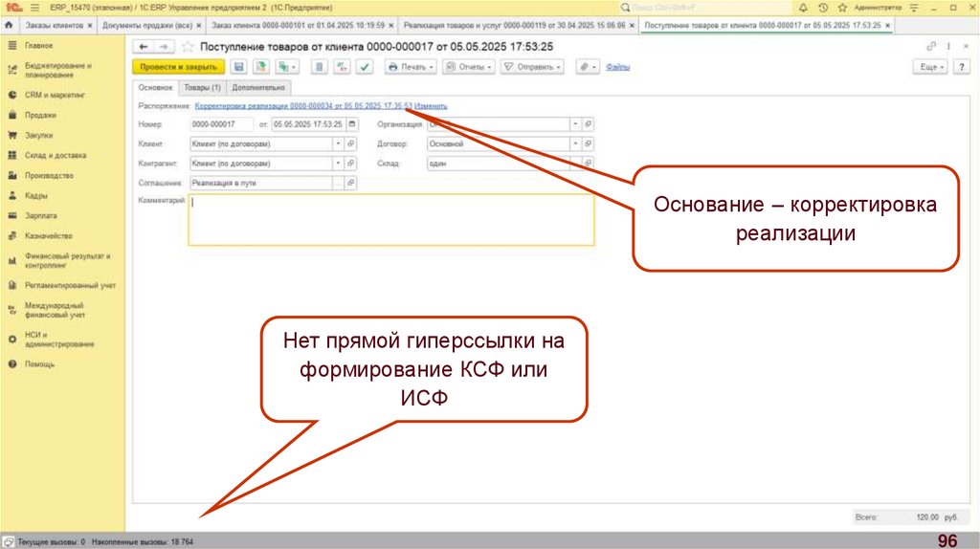Open the Главное section in sidebar
This screenshot has width=980, height=549.
click(x=38, y=46)
